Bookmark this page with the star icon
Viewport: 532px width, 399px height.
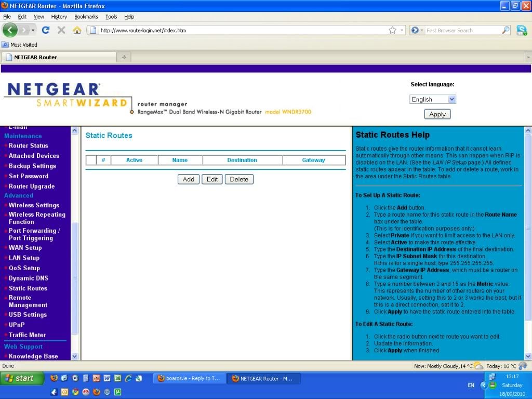coord(393,30)
